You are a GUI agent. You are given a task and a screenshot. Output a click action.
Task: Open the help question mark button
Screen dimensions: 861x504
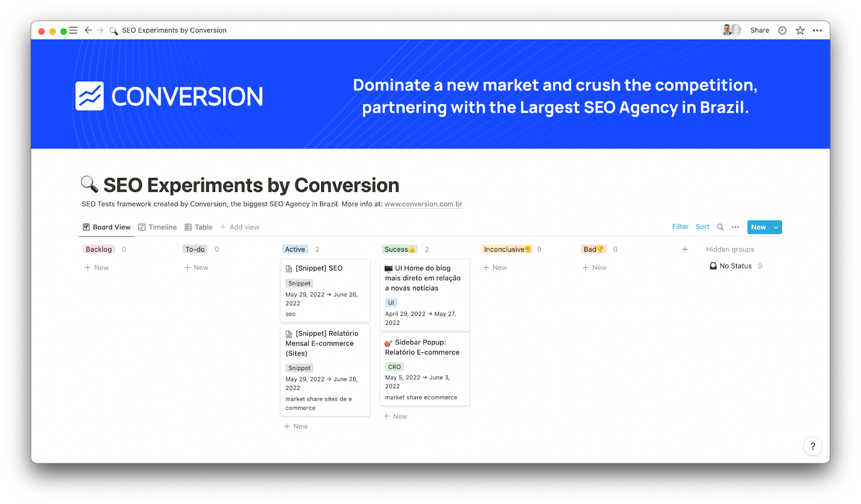coord(813,446)
